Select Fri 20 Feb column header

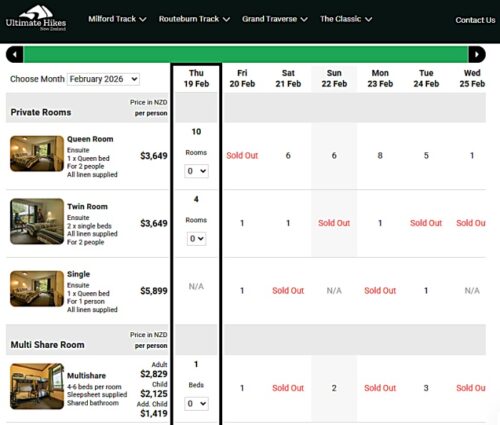point(242,78)
